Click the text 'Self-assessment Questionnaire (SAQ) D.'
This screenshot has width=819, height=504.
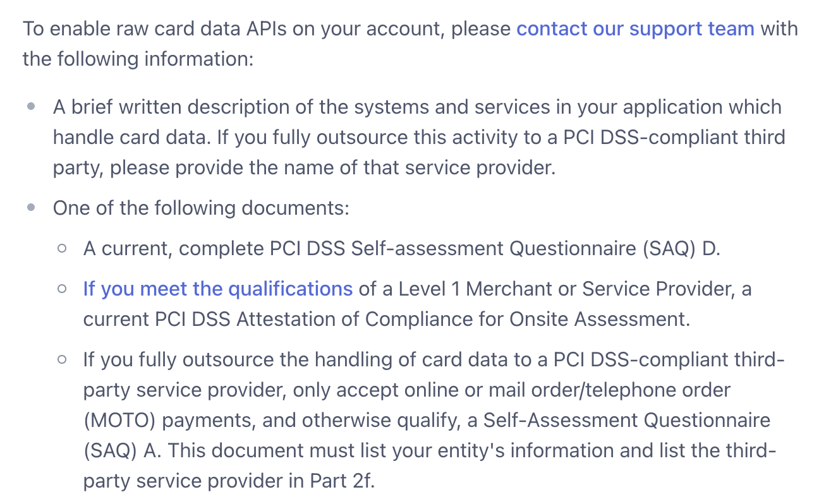536,249
